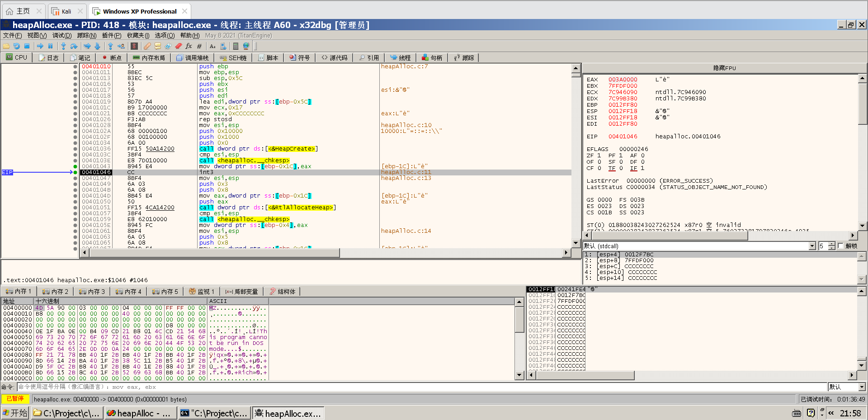The height and width of the screenshot is (420, 868).
Task: Click the fx functions icon
Action: coord(189,46)
